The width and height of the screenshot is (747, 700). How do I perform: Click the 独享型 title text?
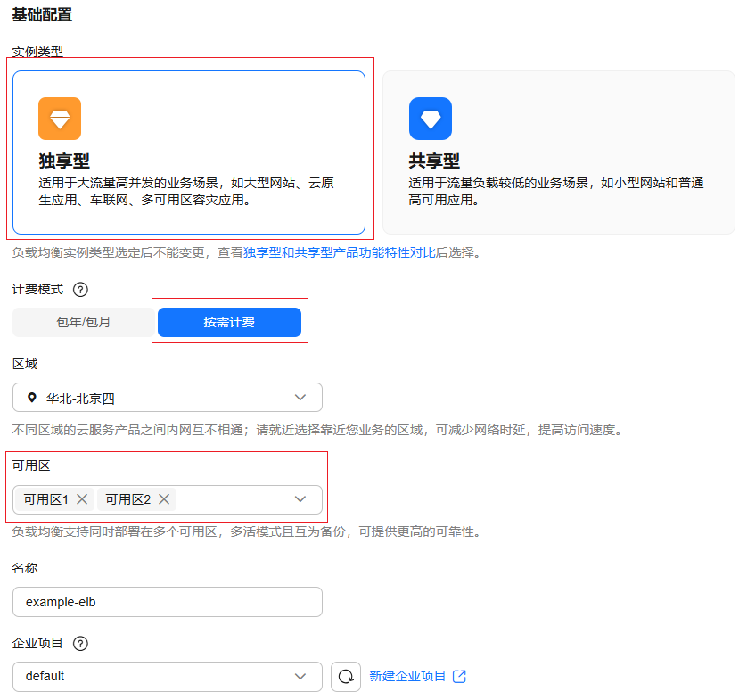click(64, 161)
